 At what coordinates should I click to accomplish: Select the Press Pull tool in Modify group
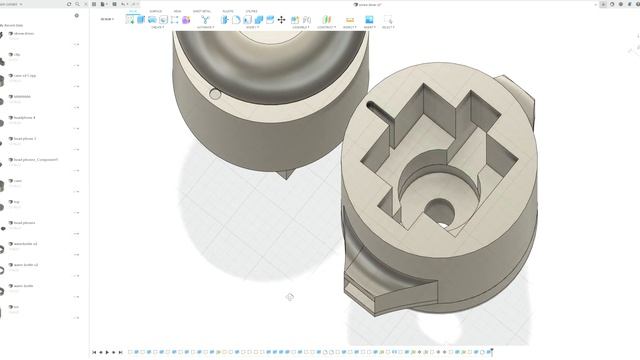pos(224,20)
